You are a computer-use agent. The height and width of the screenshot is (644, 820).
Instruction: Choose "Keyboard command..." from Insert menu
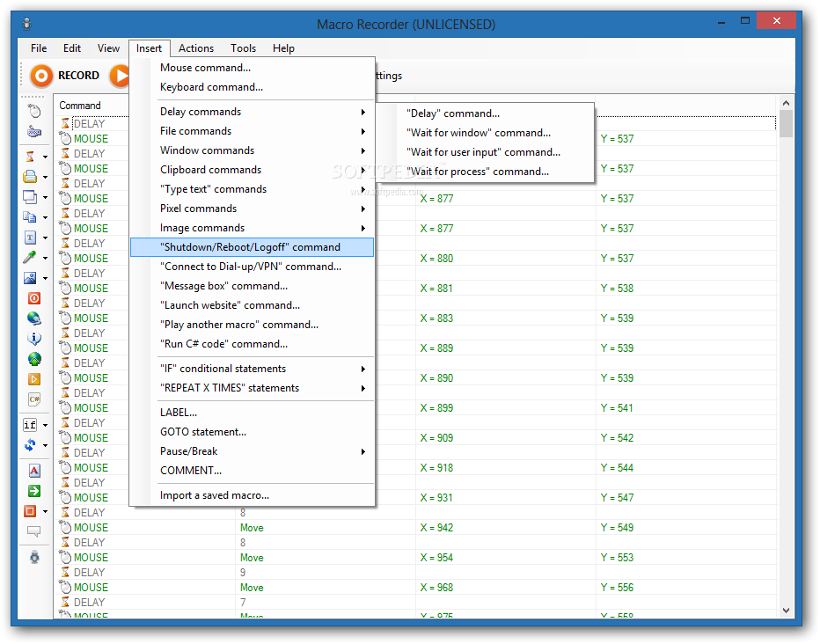(x=252, y=87)
